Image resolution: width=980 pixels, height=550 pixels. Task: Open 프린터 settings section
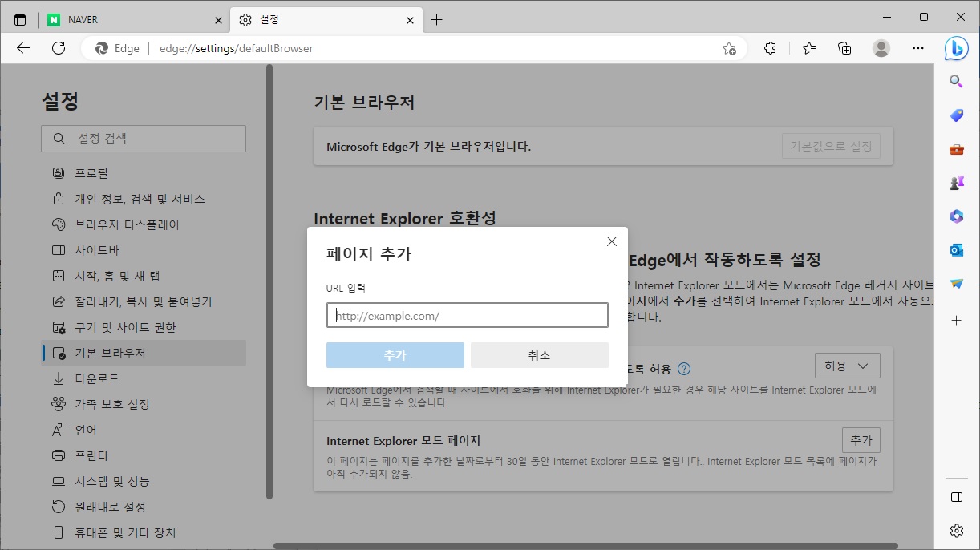tap(144, 455)
